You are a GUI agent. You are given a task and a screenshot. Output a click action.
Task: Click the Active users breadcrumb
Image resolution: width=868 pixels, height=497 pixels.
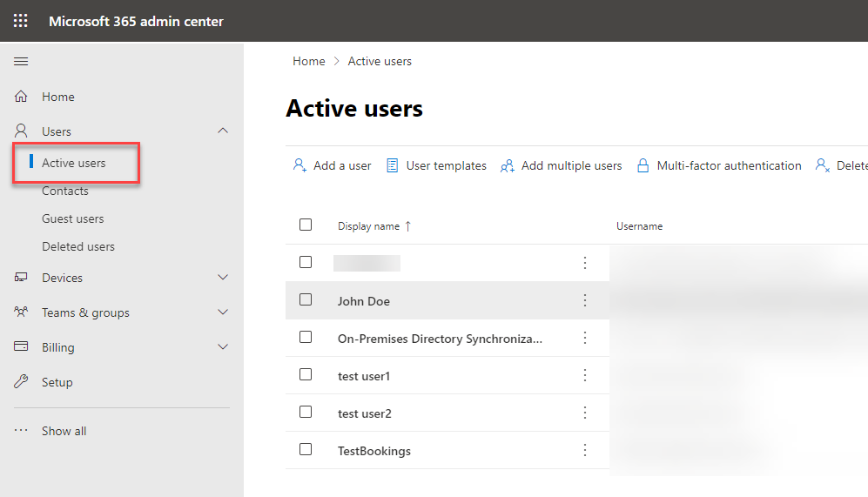point(380,62)
